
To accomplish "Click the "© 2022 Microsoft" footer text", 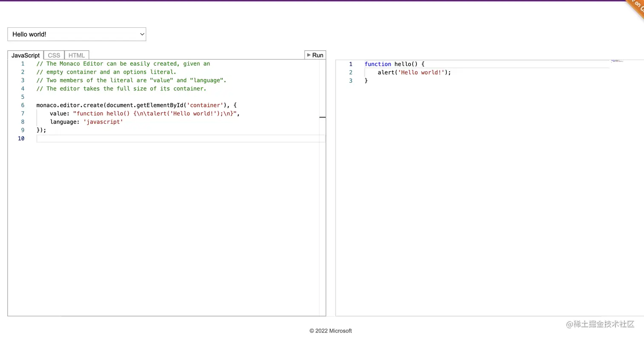I will point(331,331).
